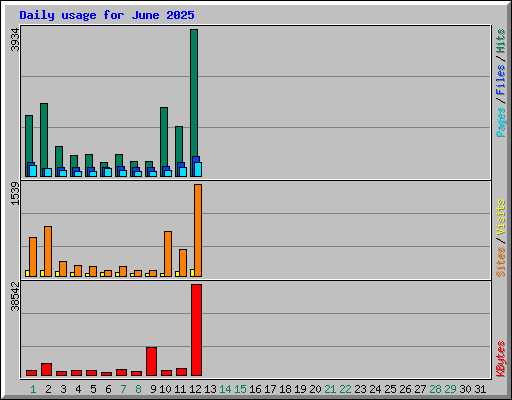Click the green hits bar for day 11
Screen dimensions: 512x400
[x=179, y=144]
